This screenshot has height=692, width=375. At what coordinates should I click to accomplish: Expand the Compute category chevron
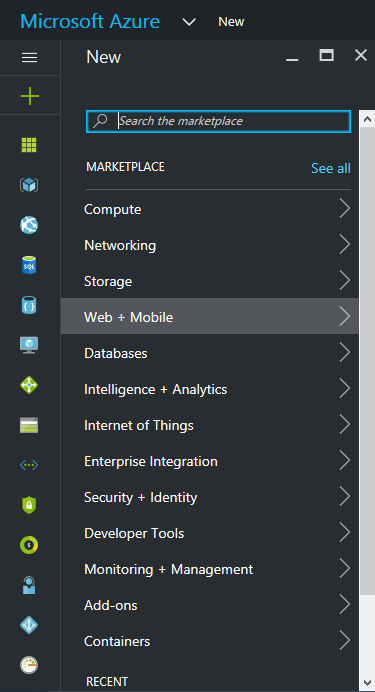pyautogui.click(x=345, y=208)
